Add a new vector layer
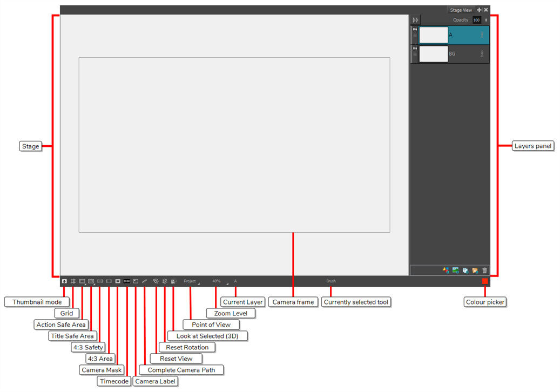Viewport: 560px width, 392px height. [446, 271]
